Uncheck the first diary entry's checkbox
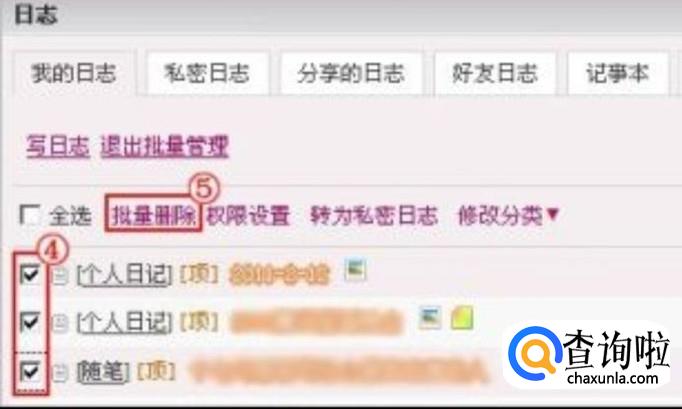 click(30, 275)
